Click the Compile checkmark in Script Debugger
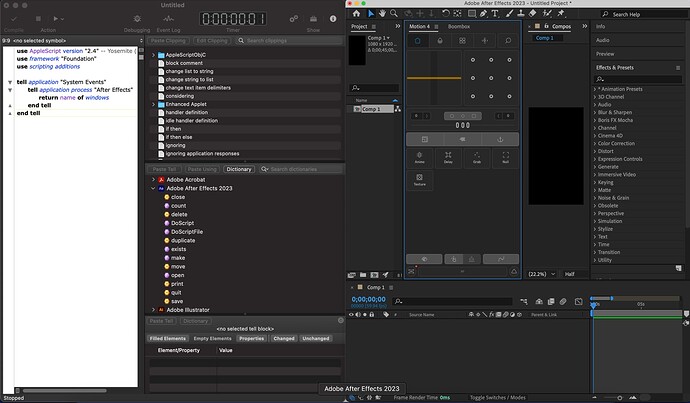 tap(14, 19)
